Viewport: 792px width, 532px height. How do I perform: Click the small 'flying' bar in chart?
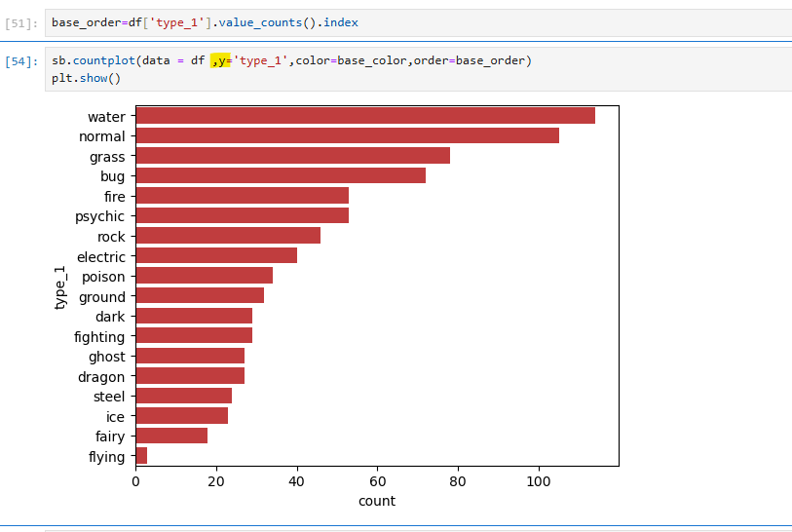coord(141,455)
